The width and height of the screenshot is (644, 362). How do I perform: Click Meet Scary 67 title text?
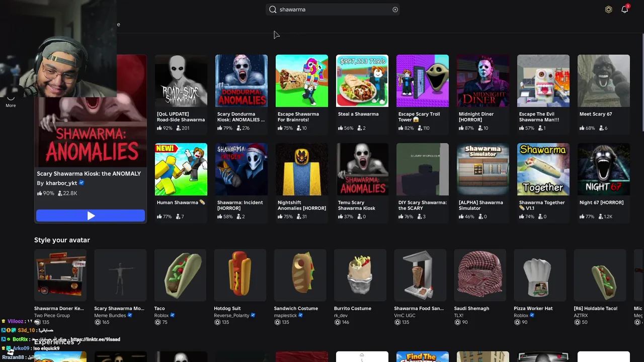pyautogui.click(x=596, y=114)
